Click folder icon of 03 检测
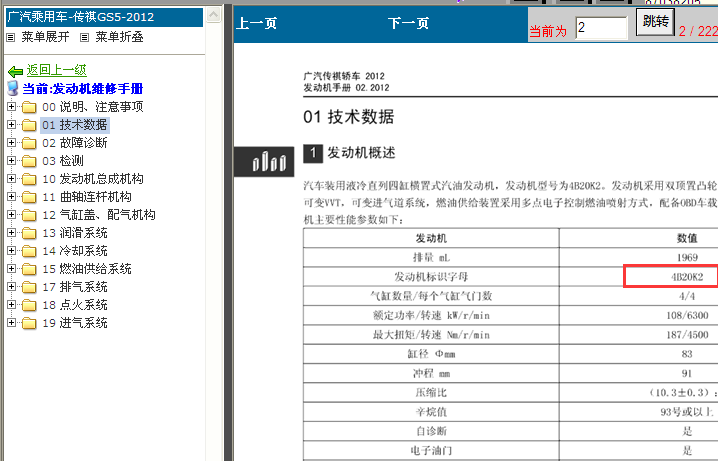The image size is (718, 461). [x=29, y=161]
